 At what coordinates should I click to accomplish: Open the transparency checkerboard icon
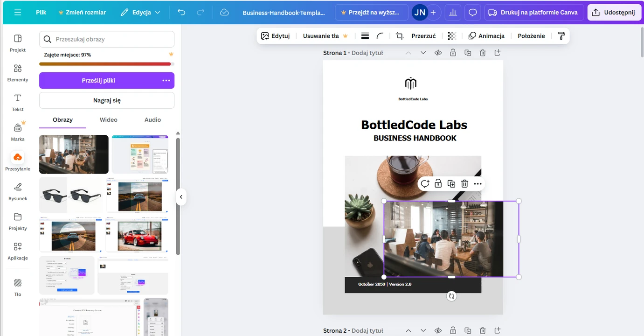(451, 36)
